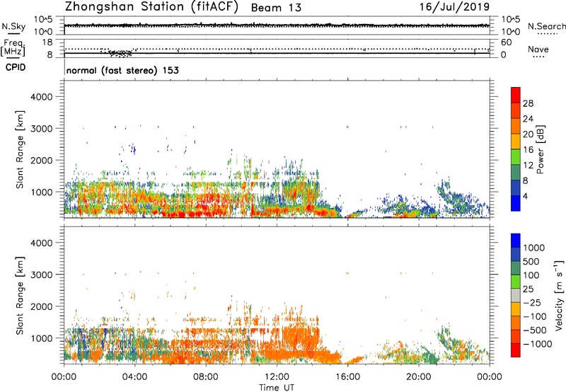Click the date '16/Jul/2019'
The image size is (566, 392).
454,7
